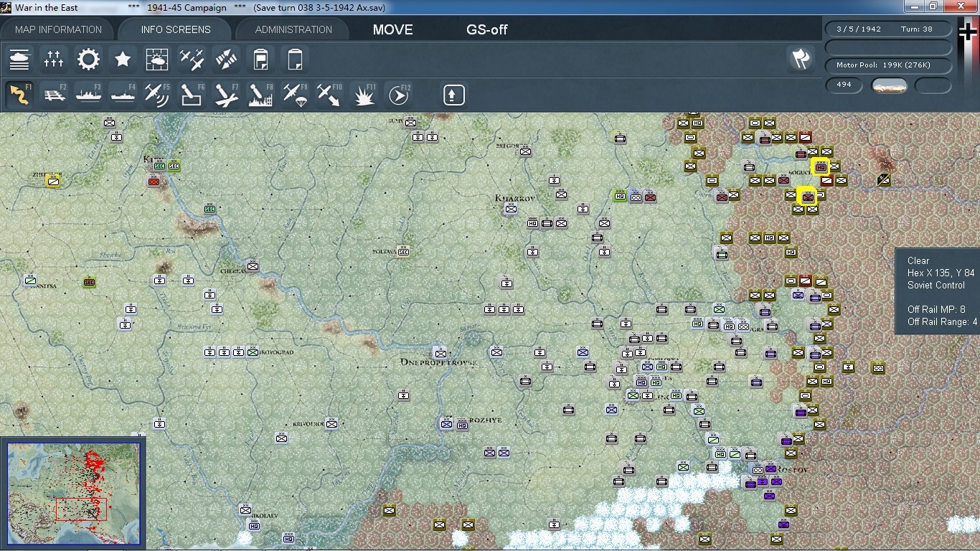Open the weather map screen icon
The image size is (980, 551).
click(x=157, y=60)
